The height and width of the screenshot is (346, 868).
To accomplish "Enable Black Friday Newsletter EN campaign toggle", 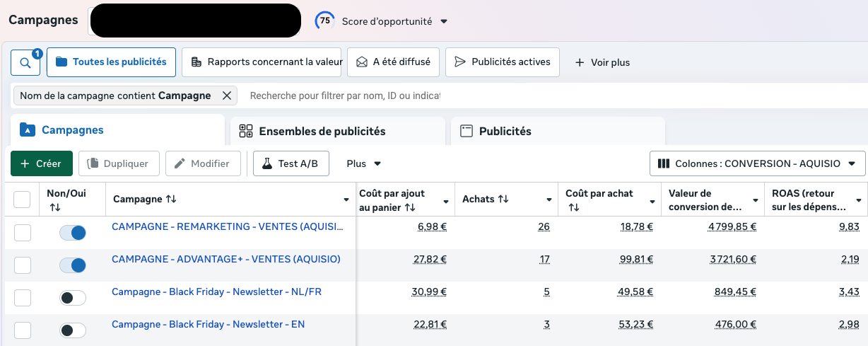I will click(x=73, y=330).
